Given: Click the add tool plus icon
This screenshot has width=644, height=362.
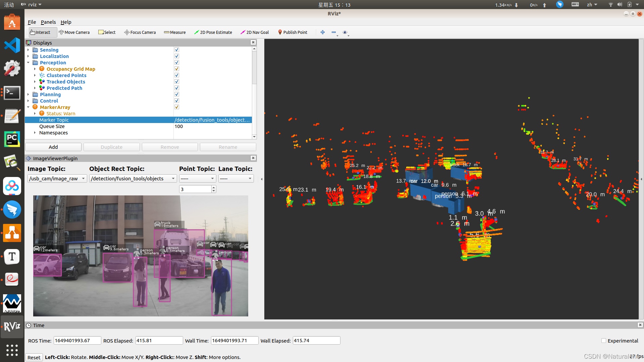Looking at the screenshot, I should pos(323,32).
